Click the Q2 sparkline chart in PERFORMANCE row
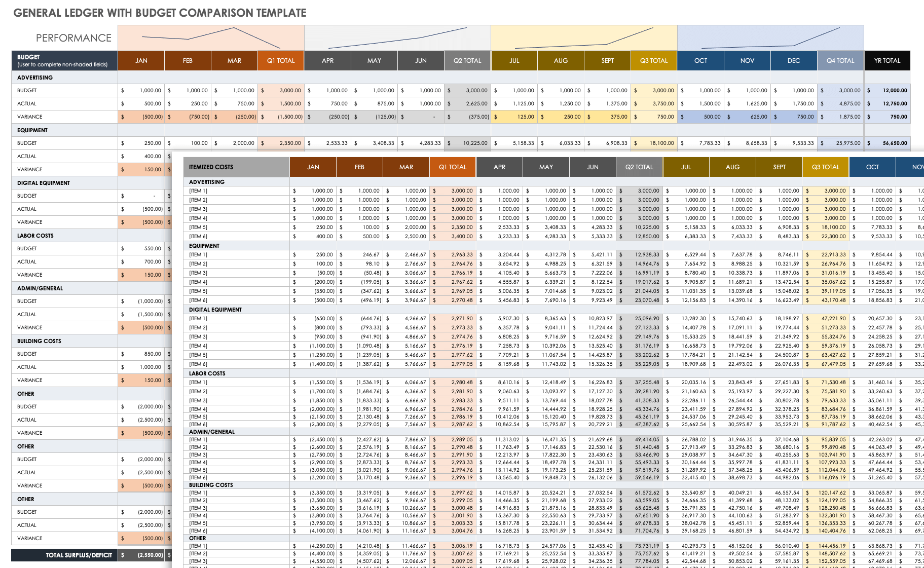924x568 pixels. (x=397, y=37)
